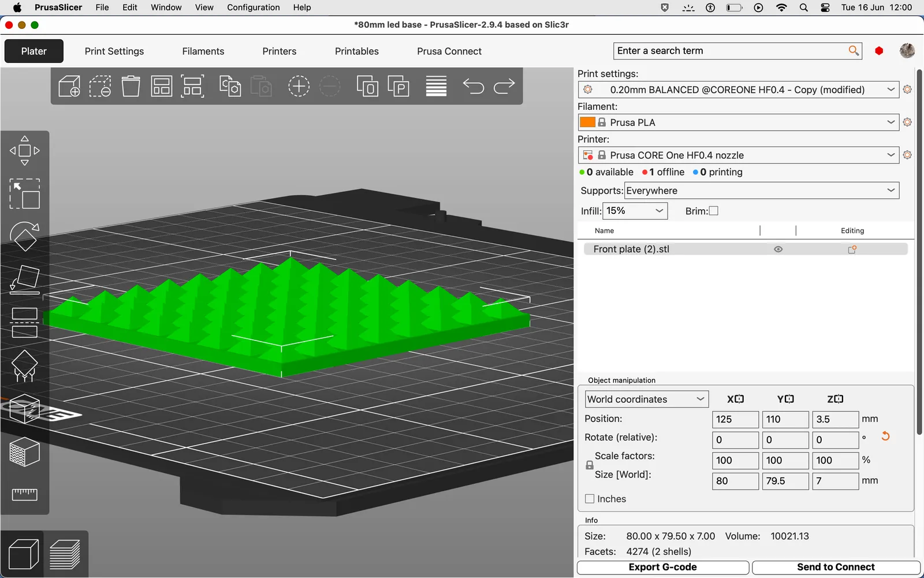Open the File menu
This screenshot has height=578, width=924.
[x=102, y=8]
